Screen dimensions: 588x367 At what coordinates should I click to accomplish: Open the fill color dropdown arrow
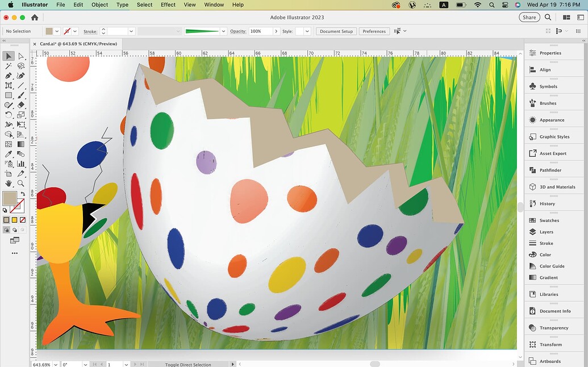(x=57, y=31)
